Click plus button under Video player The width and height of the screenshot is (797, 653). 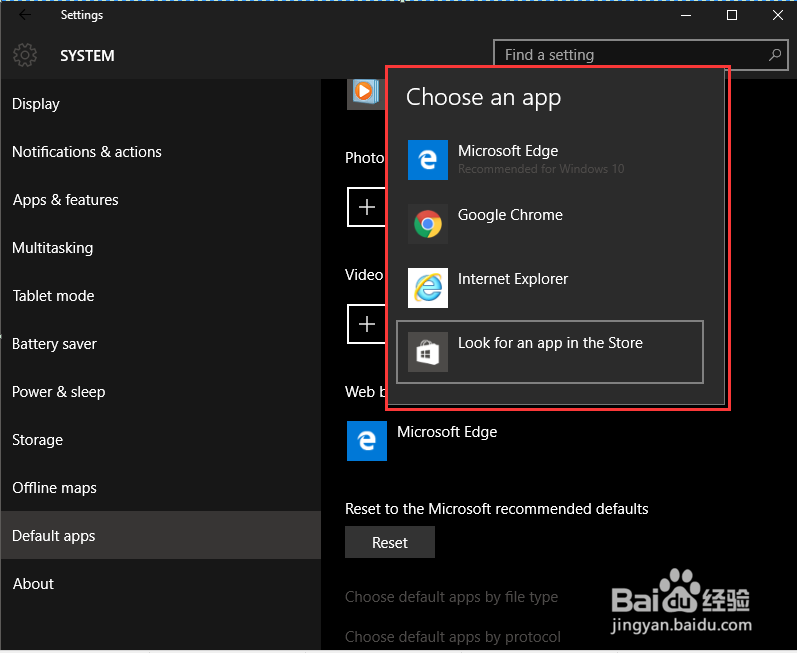click(x=366, y=324)
